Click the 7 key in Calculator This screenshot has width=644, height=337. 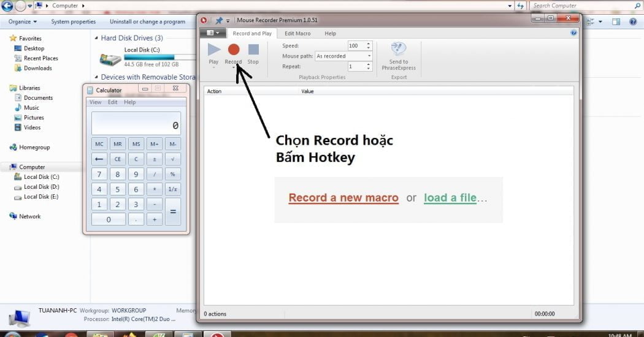click(x=99, y=175)
